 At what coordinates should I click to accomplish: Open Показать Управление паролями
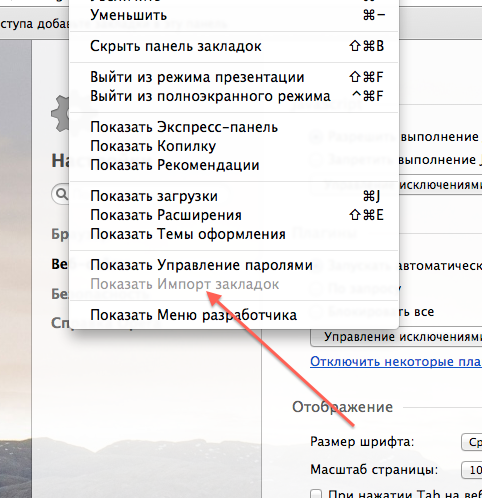pyautogui.click(x=234, y=265)
